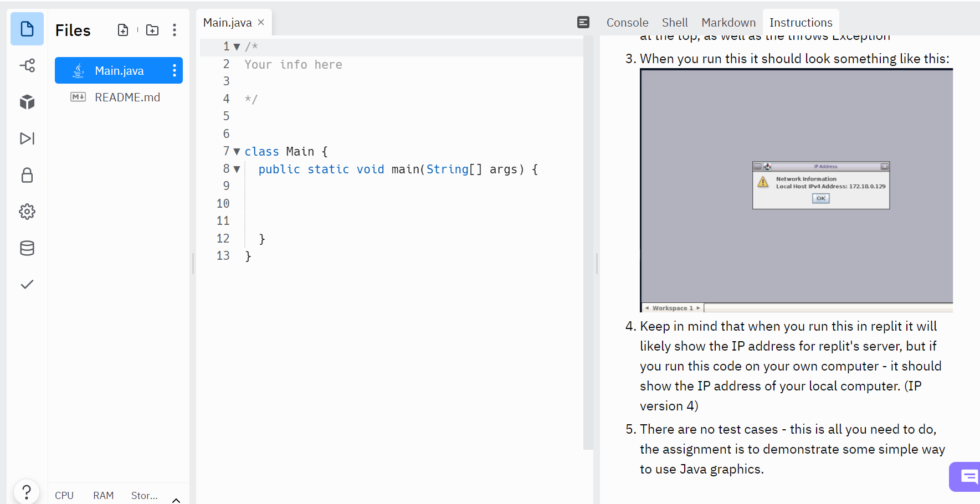980x504 pixels.
Task: Click 'public static void main' code line
Action: 398,169
